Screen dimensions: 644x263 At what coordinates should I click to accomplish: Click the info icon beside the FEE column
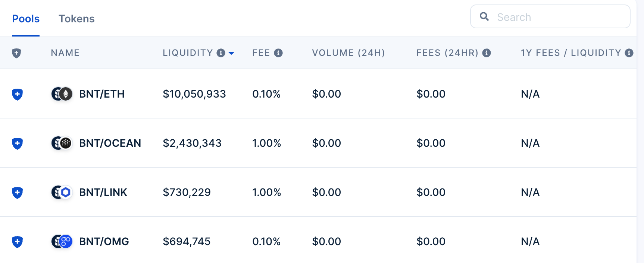pos(279,53)
